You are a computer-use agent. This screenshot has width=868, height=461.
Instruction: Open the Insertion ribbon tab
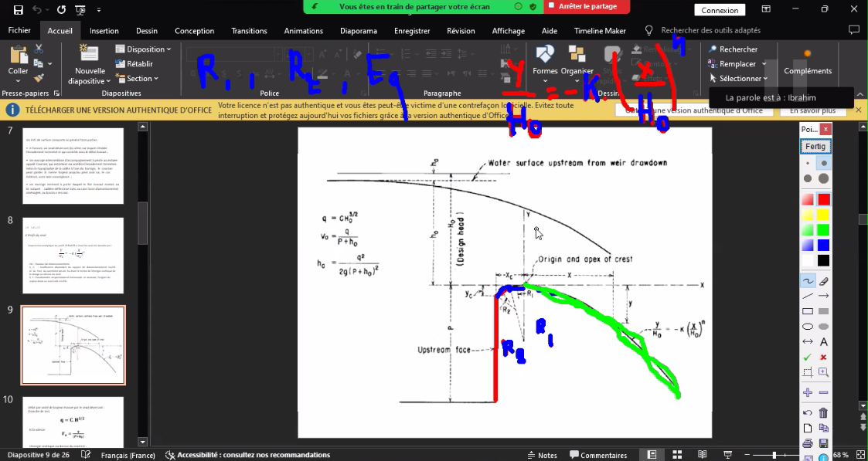coord(104,30)
